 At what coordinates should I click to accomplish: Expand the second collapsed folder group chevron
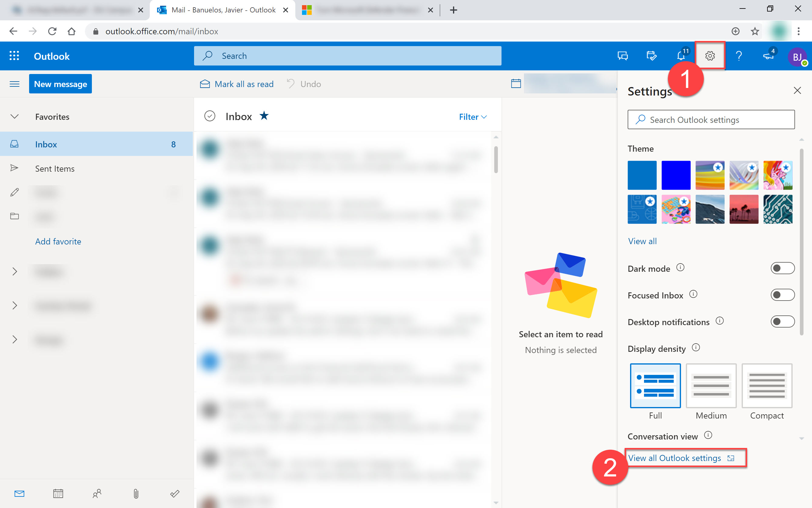click(x=15, y=305)
